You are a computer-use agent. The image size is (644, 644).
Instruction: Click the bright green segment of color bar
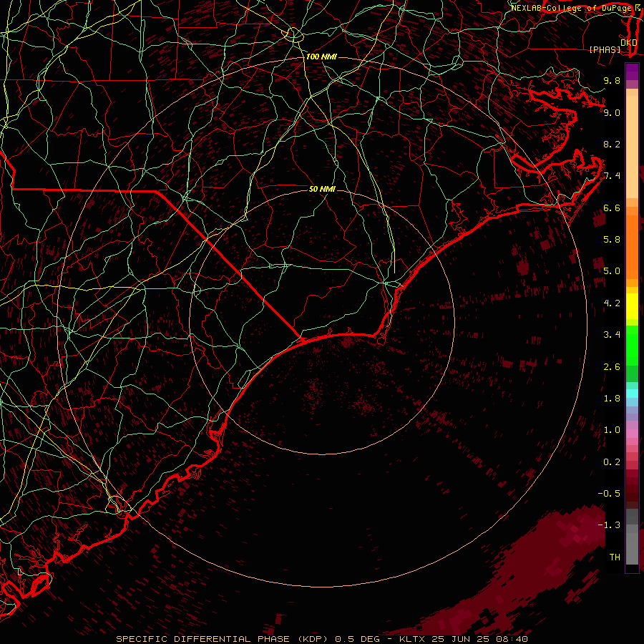[x=632, y=345]
